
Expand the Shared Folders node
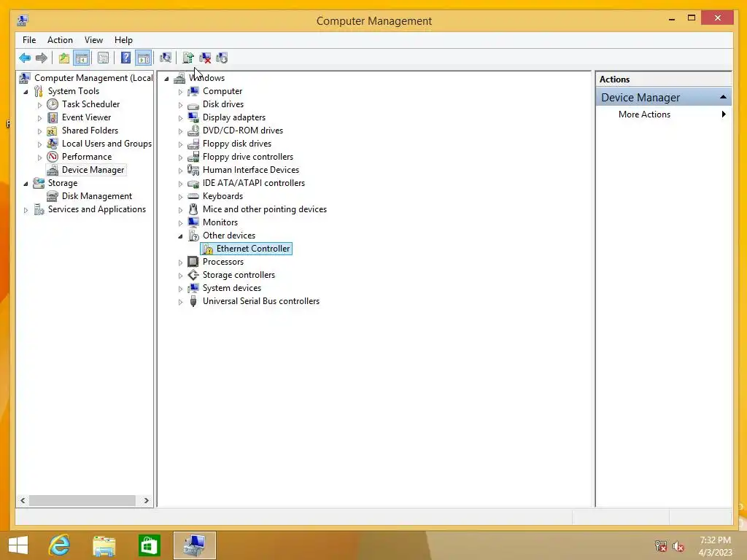tap(39, 131)
